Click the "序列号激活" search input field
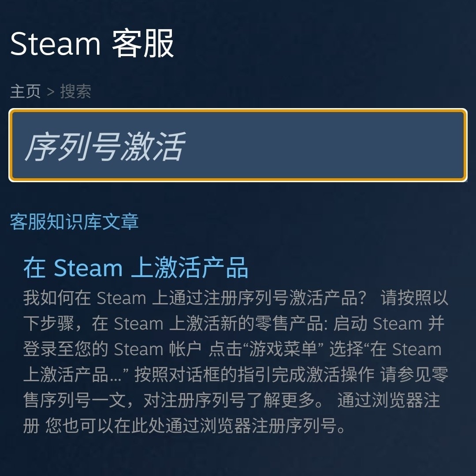476x476 pixels. click(x=238, y=145)
